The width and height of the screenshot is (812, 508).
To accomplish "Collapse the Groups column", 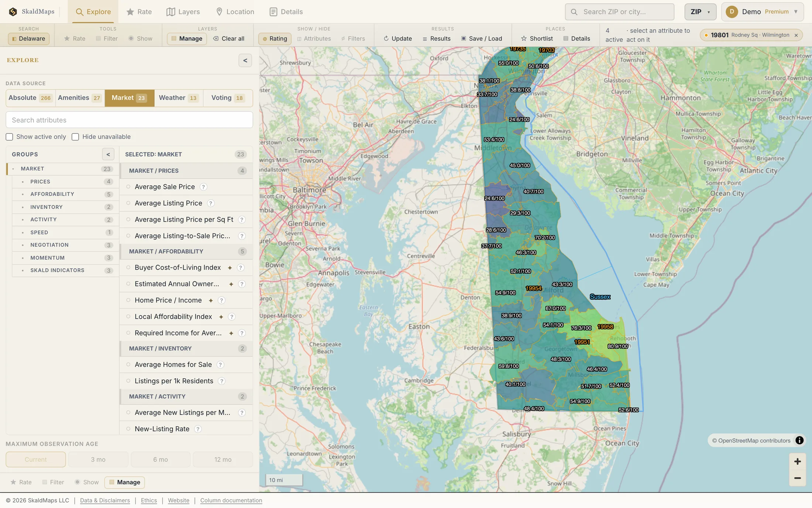I will tap(108, 154).
